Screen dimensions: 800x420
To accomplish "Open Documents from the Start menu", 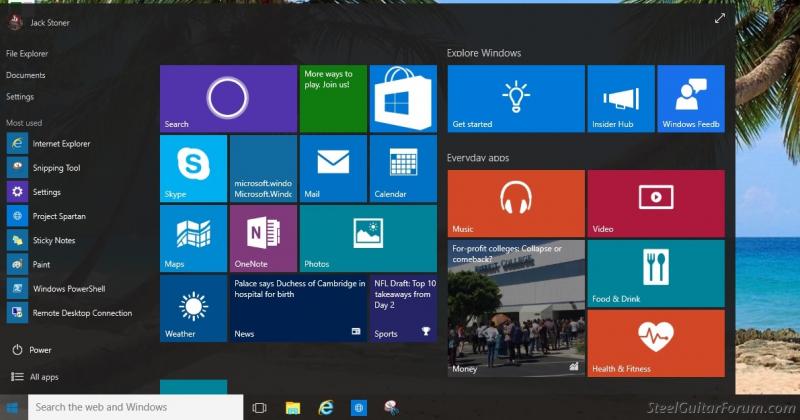I will click(x=26, y=75).
